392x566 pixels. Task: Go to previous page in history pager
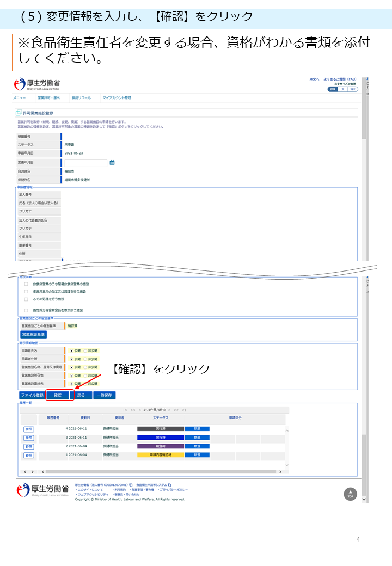tap(139, 410)
